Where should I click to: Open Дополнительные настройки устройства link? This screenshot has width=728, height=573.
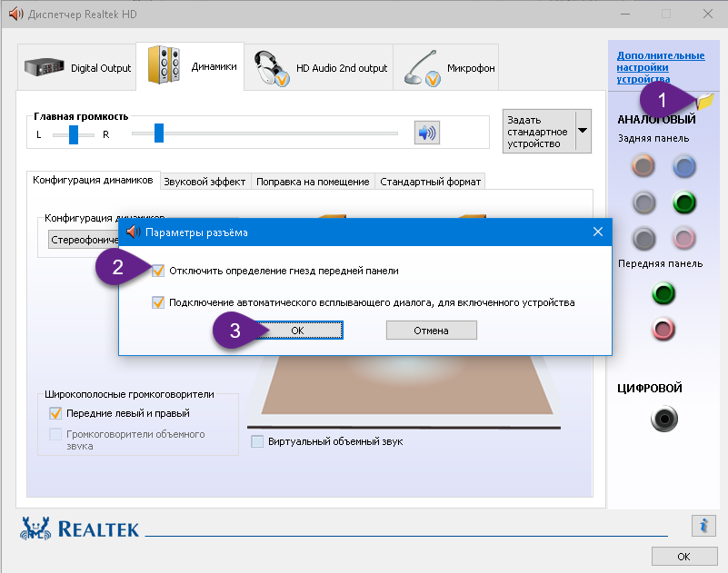click(x=660, y=67)
